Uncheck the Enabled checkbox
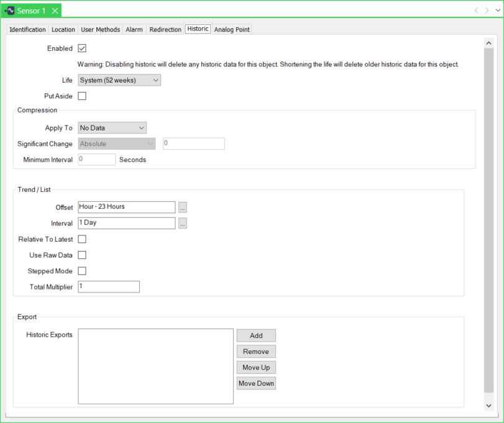This screenshot has width=504, height=423. click(82, 48)
